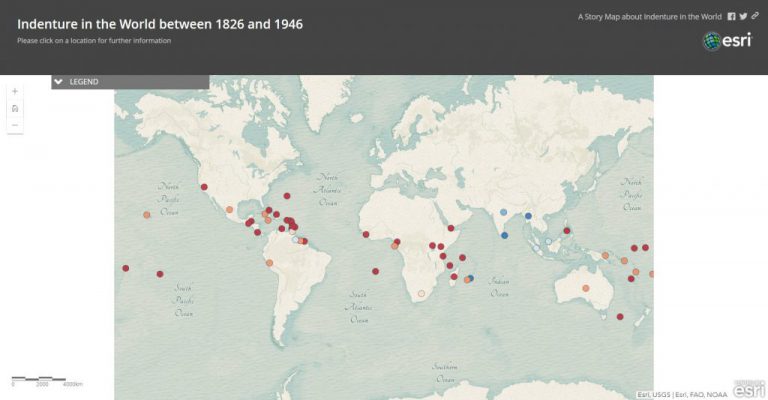Select the red marker in the Philippines

click(567, 231)
